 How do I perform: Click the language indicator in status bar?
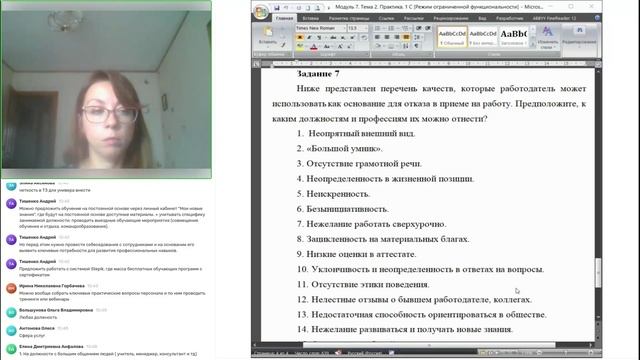pos(365,353)
